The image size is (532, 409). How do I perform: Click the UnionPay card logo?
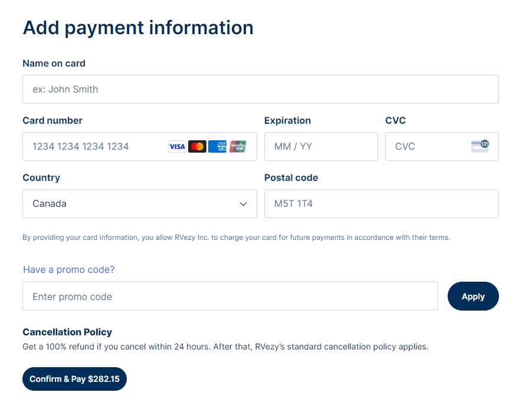238,147
